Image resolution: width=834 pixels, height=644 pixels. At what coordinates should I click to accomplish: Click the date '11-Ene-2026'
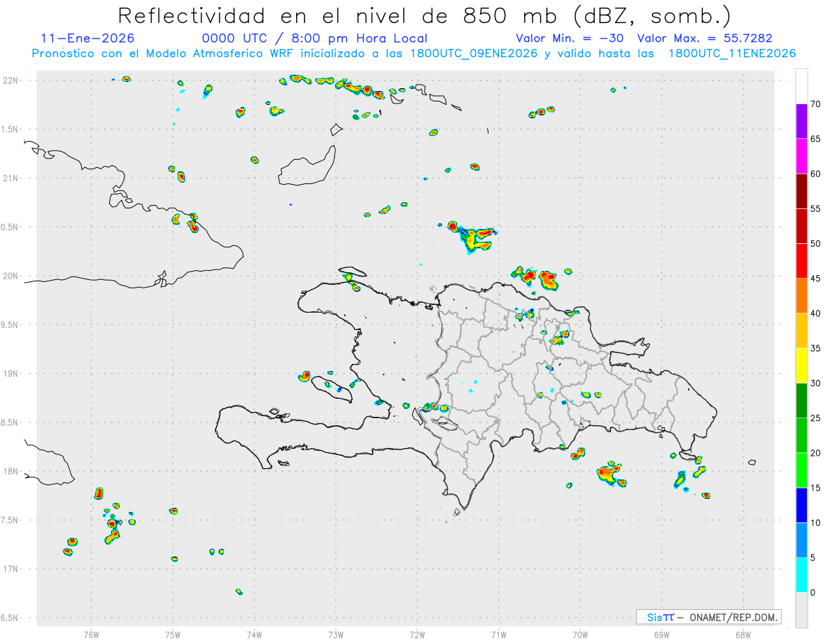88,38
